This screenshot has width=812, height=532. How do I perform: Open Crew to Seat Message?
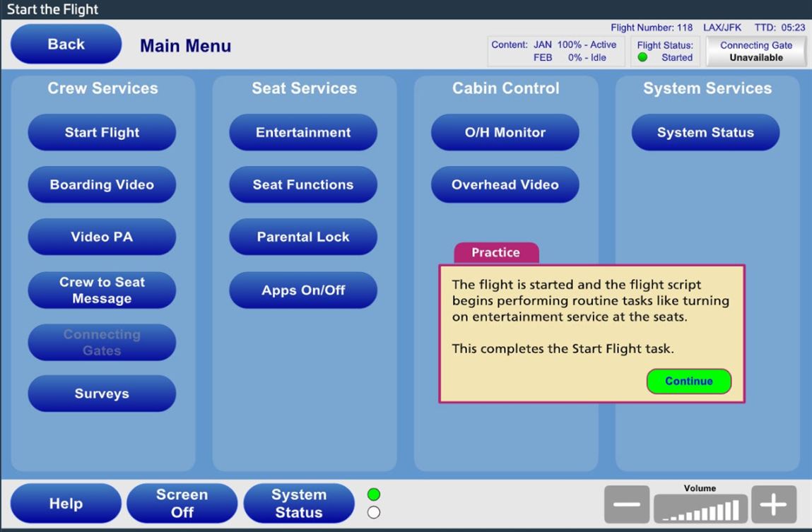click(102, 290)
